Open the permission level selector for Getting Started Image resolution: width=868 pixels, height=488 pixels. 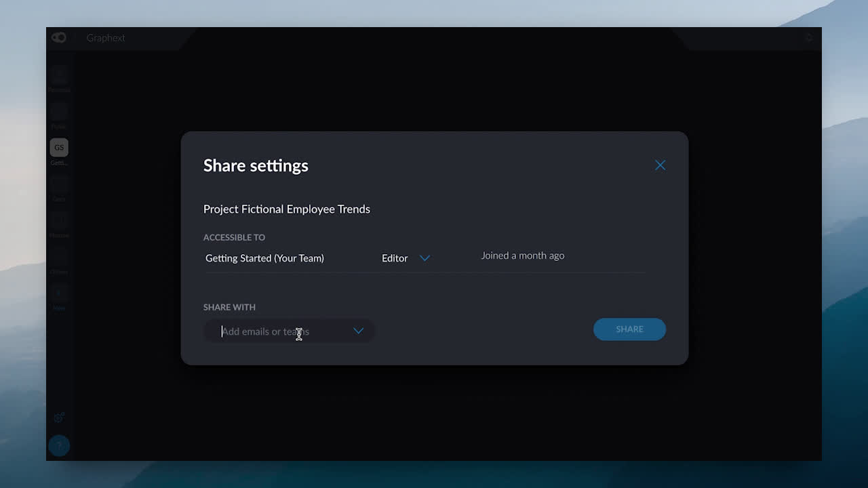coord(406,258)
